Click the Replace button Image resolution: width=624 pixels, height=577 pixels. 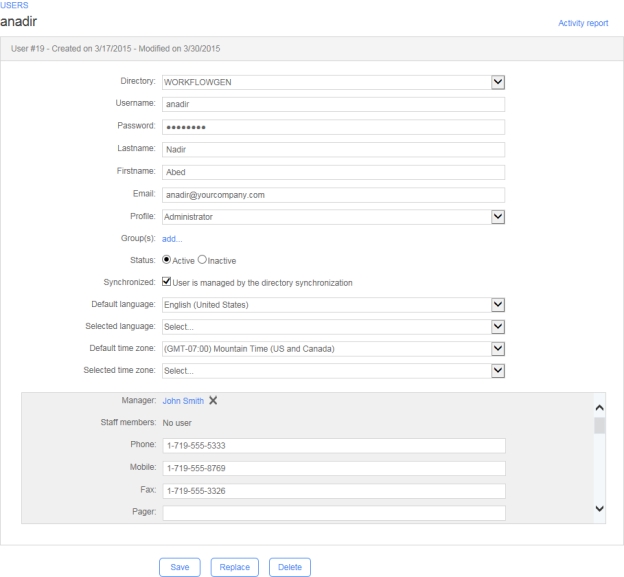236,567
